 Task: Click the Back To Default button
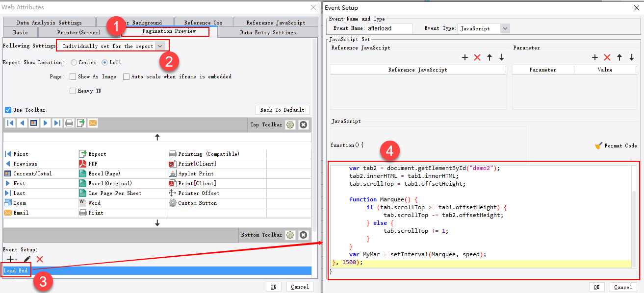pos(282,109)
